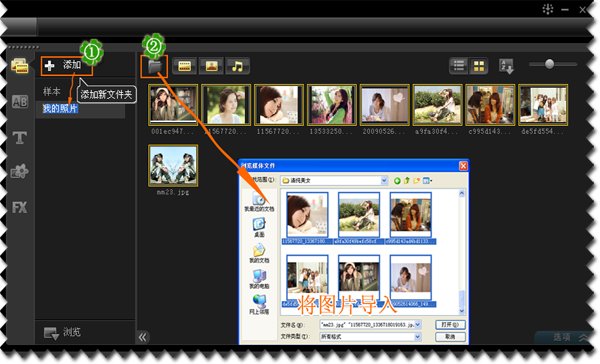Open the 我的电脑 computer shortcut

point(259,279)
